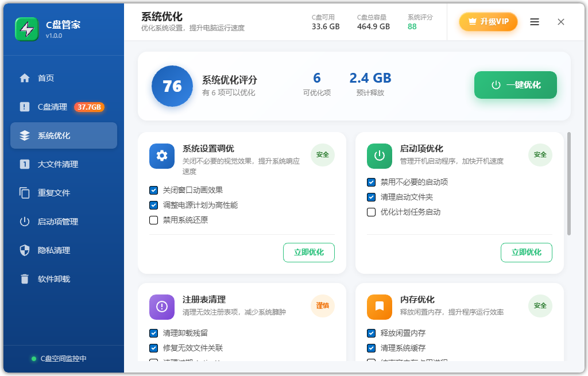Uncheck 关闭窗口动画效果

tap(154, 190)
